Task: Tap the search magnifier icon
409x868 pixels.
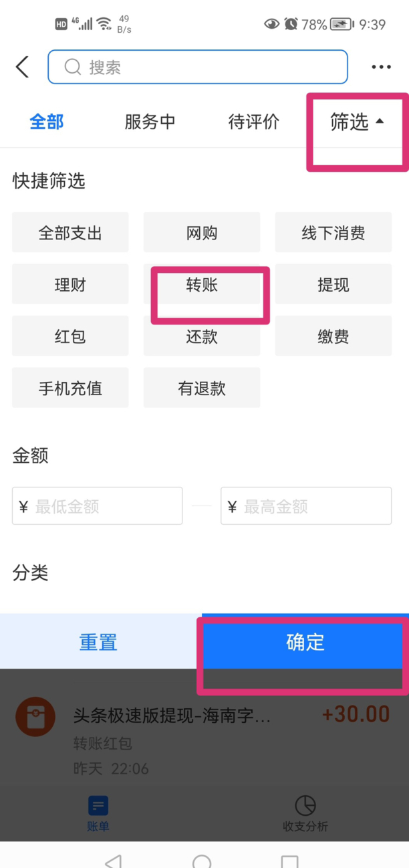Action: coord(72,67)
